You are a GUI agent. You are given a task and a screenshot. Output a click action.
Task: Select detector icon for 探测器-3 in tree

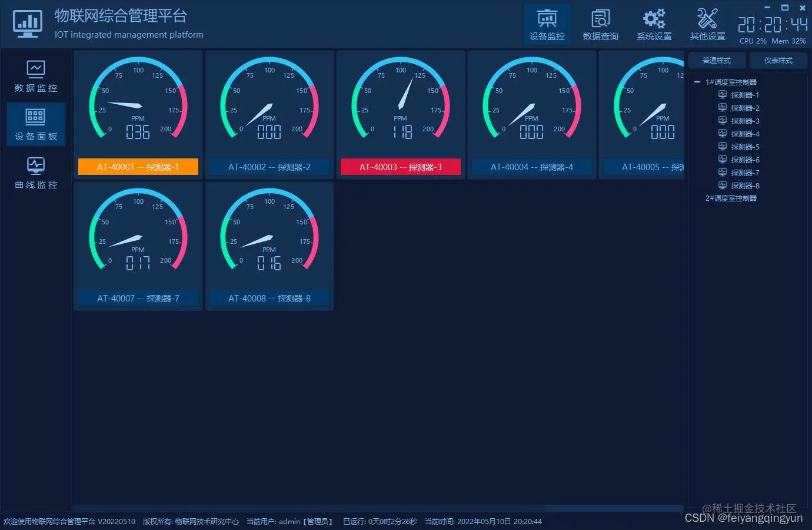click(x=722, y=121)
